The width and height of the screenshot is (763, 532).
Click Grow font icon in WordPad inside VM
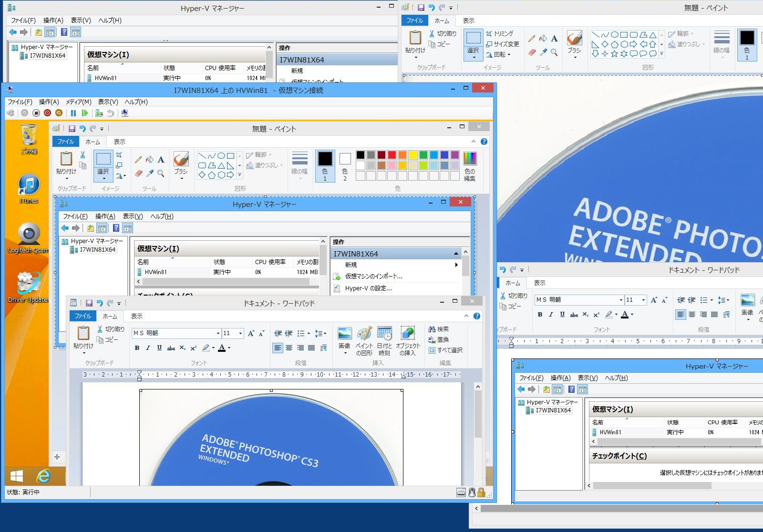pos(251,333)
